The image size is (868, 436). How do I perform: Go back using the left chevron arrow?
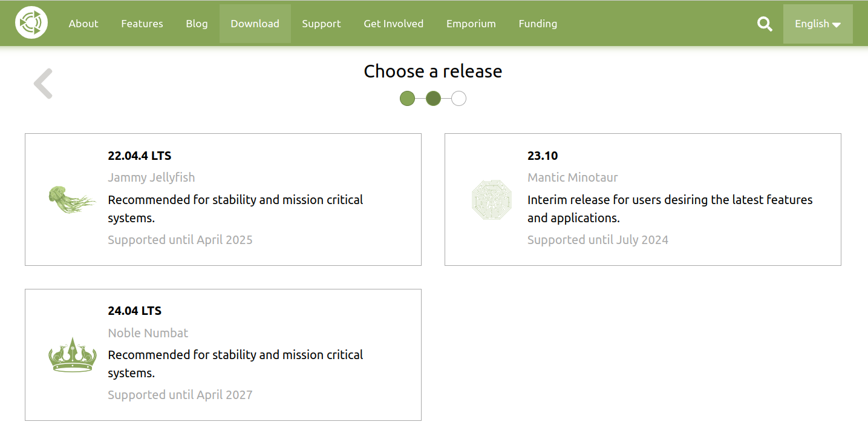[44, 84]
